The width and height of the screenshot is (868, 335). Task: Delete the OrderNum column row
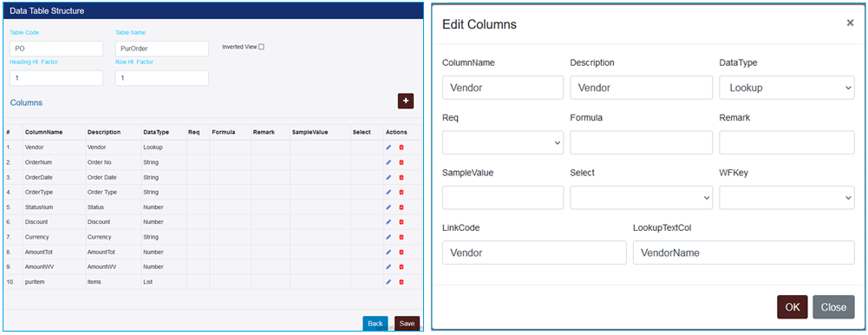click(x=401, y=162)
